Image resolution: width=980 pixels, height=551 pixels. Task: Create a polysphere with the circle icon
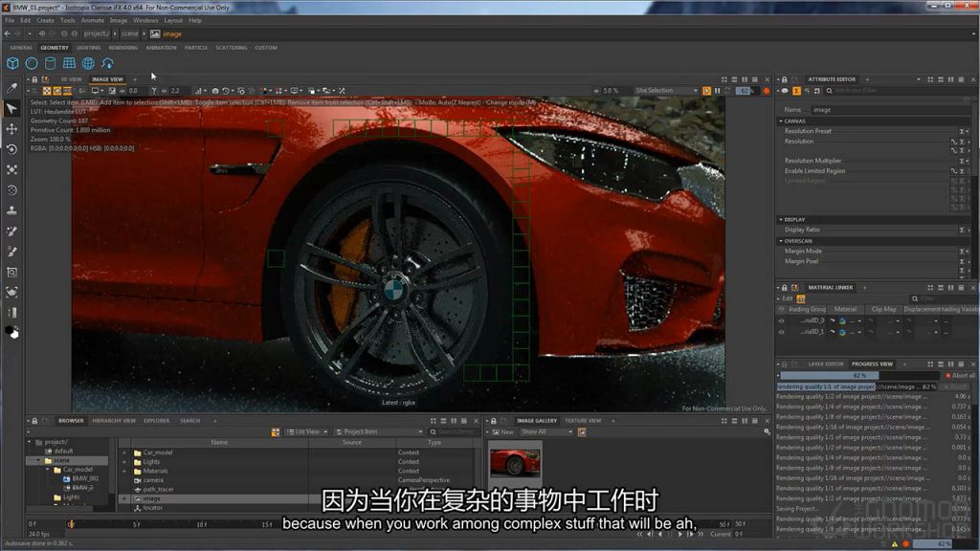tap(32, 63)
